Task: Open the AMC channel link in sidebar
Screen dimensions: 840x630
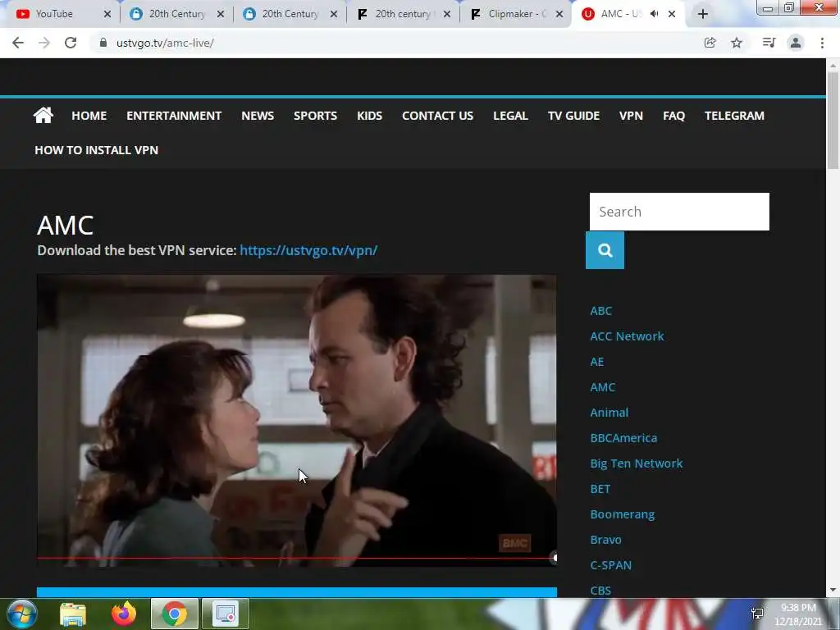Action: (603, 387)
